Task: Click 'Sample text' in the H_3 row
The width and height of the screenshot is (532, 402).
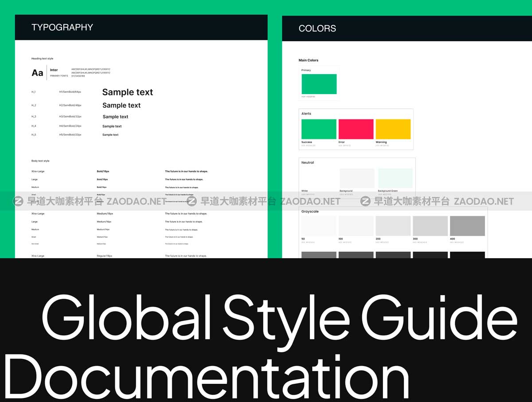Action: (115, 117)
